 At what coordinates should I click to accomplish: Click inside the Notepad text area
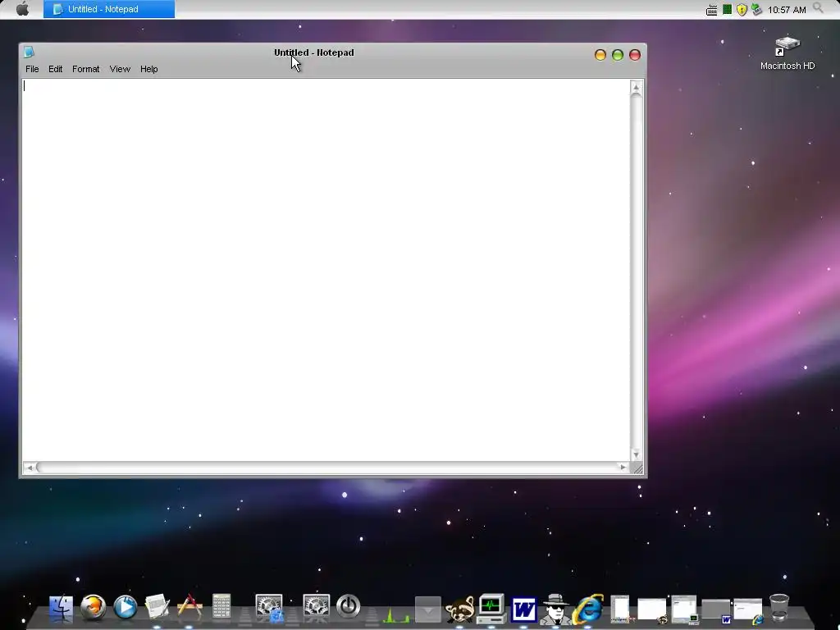pyautogui.click(x=326, y=269)
